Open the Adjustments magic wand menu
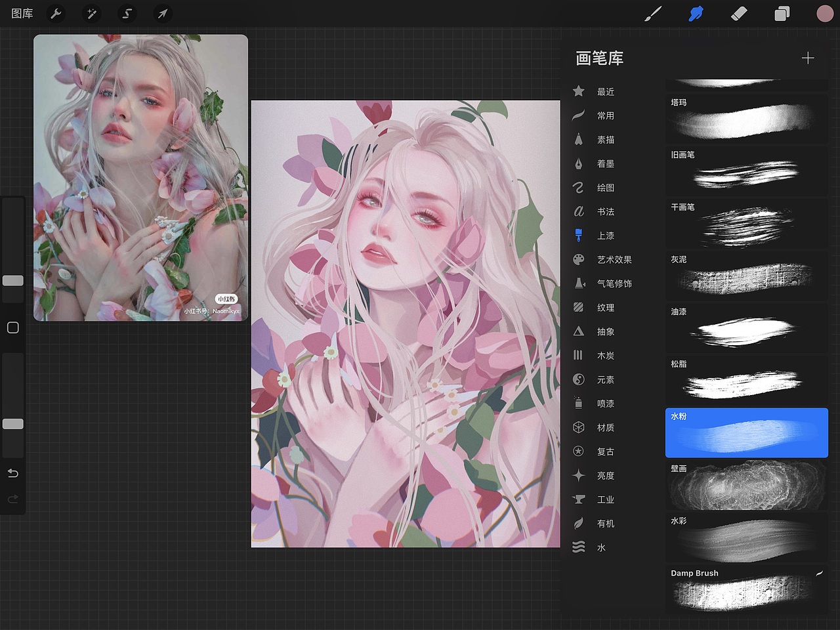This screenshot has height=630, width=840. (92, 13)
